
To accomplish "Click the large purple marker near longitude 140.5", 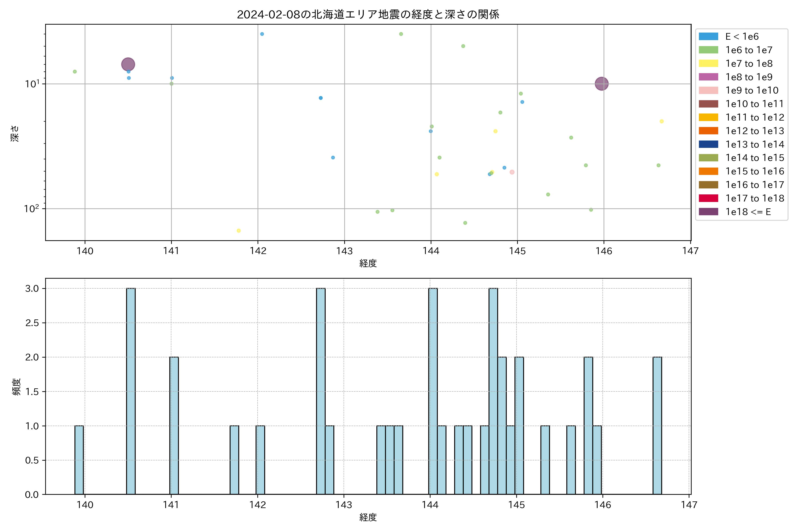I will (128, 64).
